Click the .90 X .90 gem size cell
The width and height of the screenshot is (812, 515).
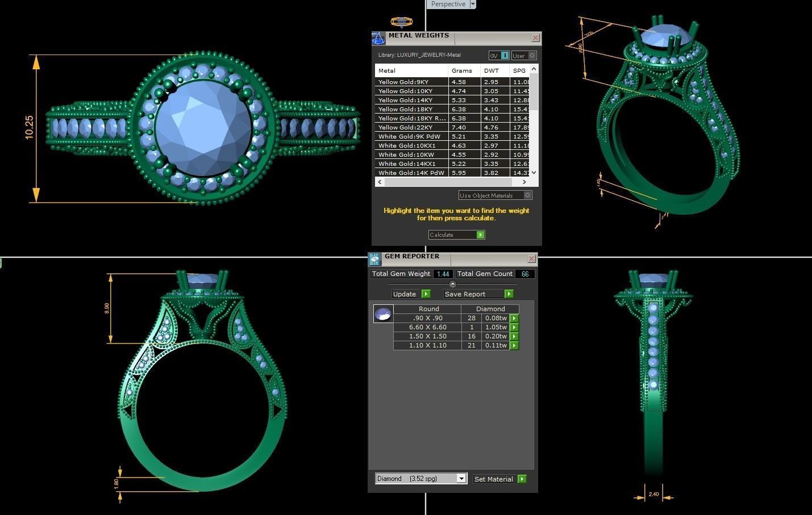[427, 318]
